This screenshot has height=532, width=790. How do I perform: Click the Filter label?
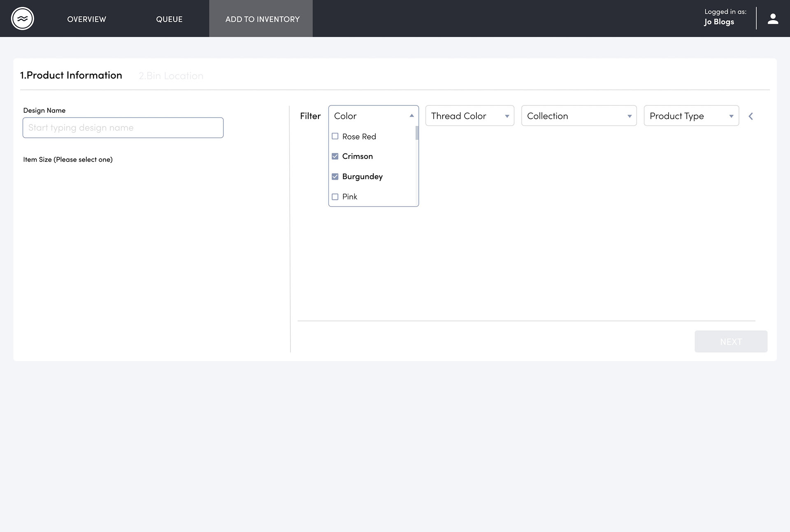tap(310, 116)
